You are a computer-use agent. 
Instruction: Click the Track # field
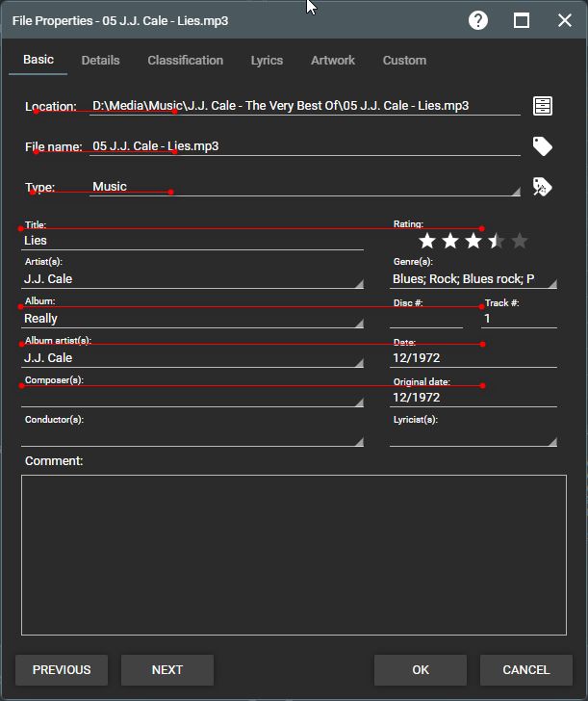pos(519,319)
